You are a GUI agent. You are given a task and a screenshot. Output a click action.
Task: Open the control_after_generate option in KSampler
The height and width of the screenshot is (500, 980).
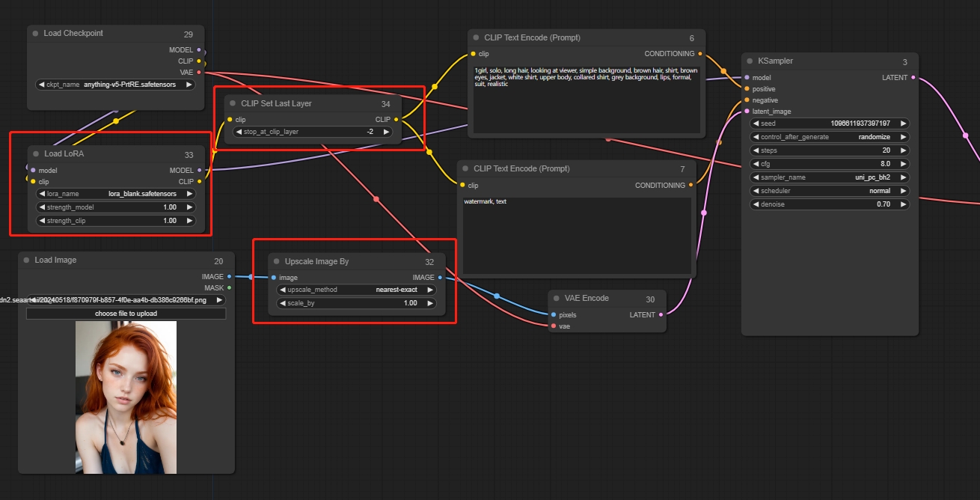click(x=829, y=137)
